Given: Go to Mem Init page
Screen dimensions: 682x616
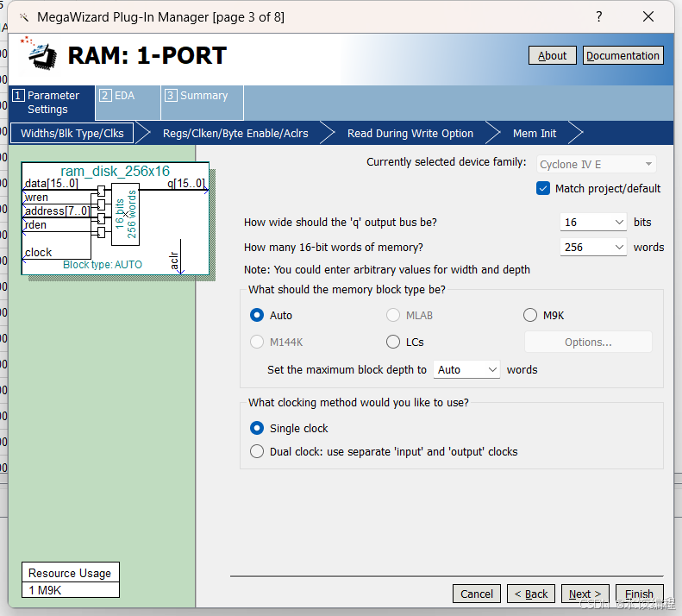Looking at the screenshot, I should [535, 133].
